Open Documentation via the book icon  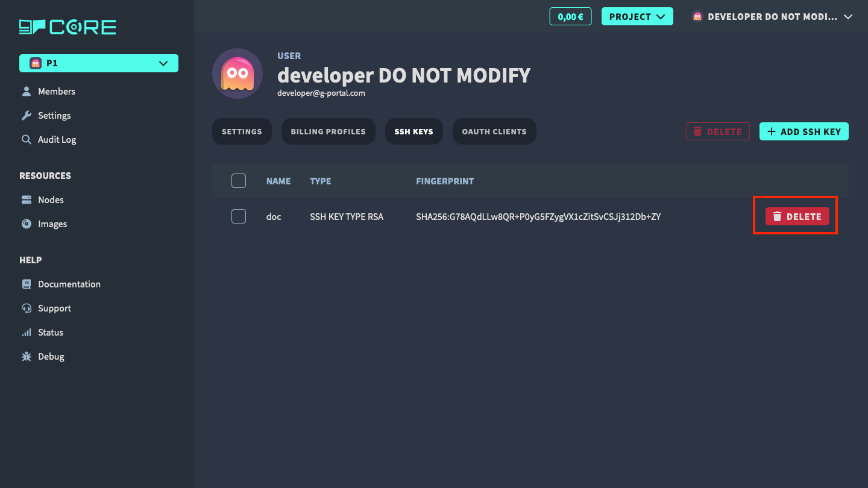coord(27,284)
